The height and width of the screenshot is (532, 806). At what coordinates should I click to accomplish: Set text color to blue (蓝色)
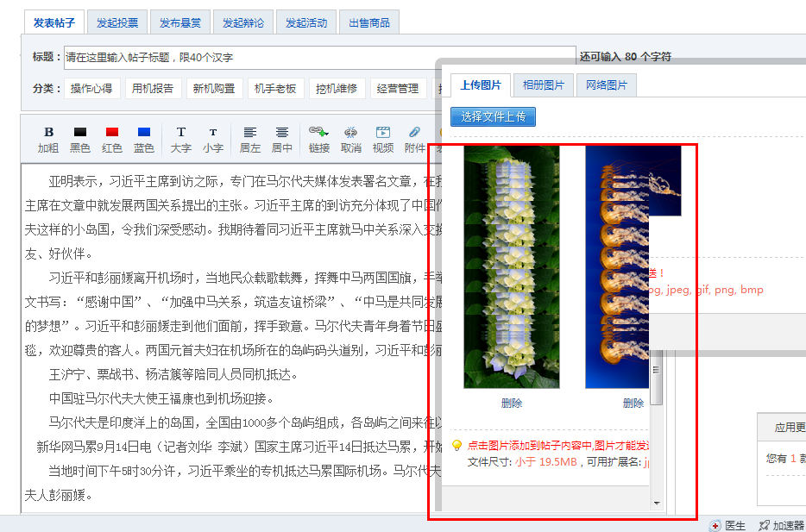tap(144, 139)
